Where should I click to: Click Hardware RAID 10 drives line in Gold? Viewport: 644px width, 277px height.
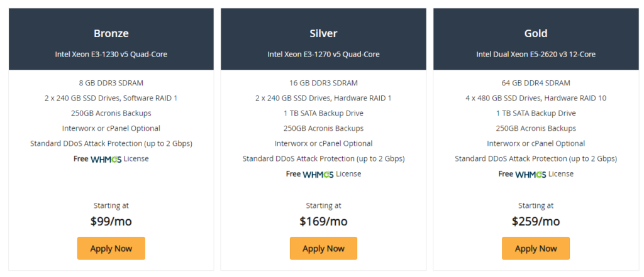[x=536, y=98]
